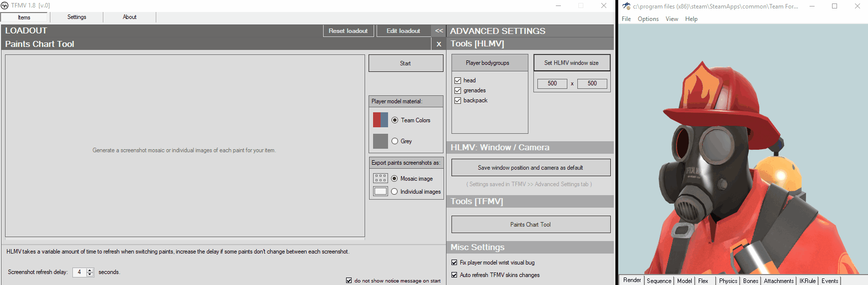Click the paints chart preview area
Viewport: 868px width, 285px height.
(185, 145)
